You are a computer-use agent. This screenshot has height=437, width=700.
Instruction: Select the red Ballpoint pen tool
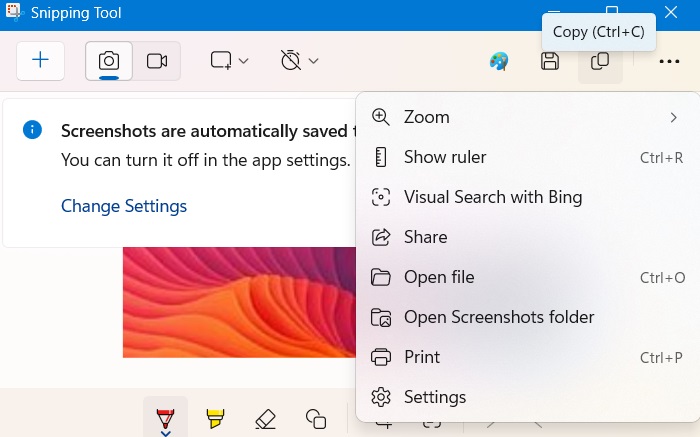pos(165,420)
